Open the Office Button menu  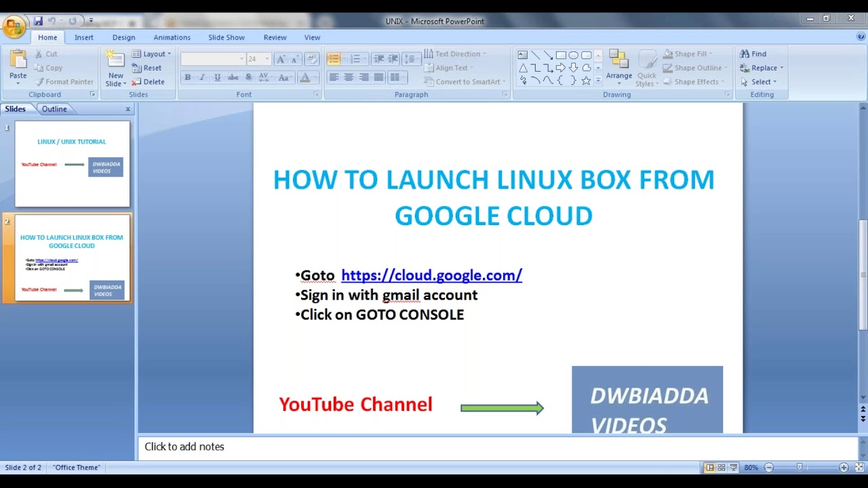point(14,27)
